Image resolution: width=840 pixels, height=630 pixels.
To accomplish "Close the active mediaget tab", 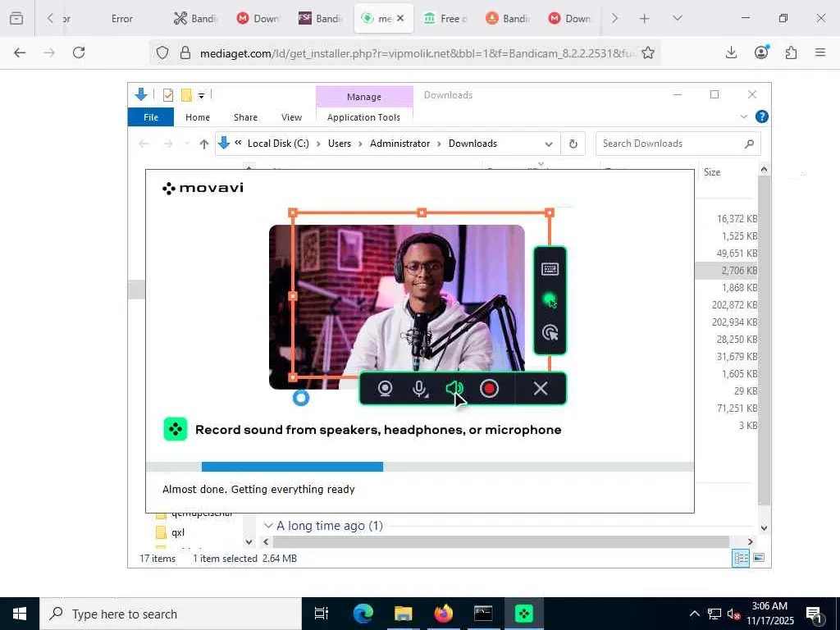I will click(x=400, y=18).
